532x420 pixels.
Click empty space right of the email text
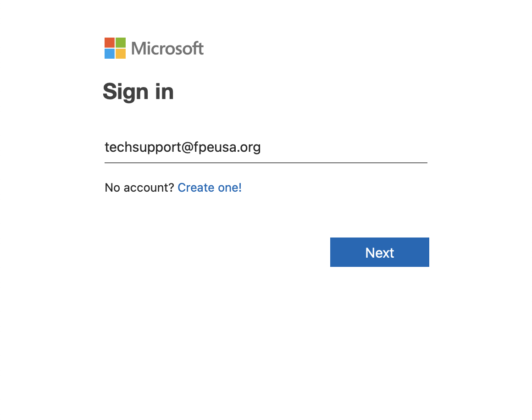tap(344, 148)
